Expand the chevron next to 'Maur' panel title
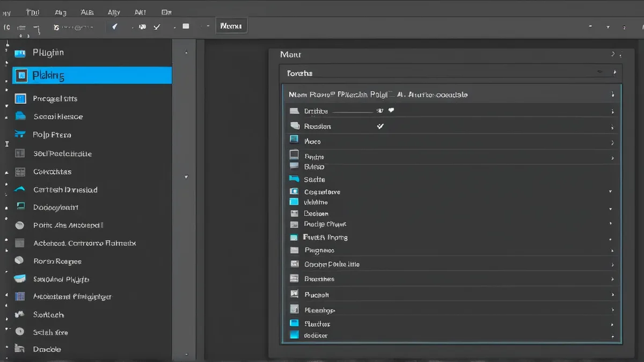This screenshot has width=644, height=362. pos(612,54)
